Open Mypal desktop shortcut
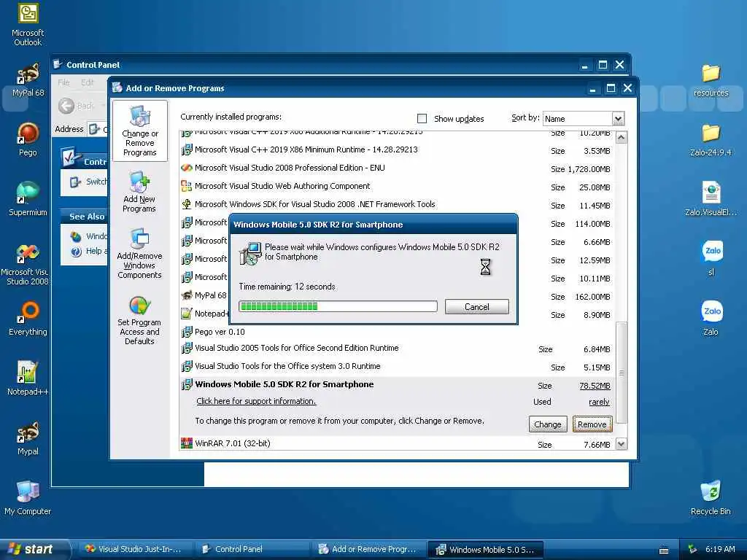 pyautogui.click(x=28, y=438)
